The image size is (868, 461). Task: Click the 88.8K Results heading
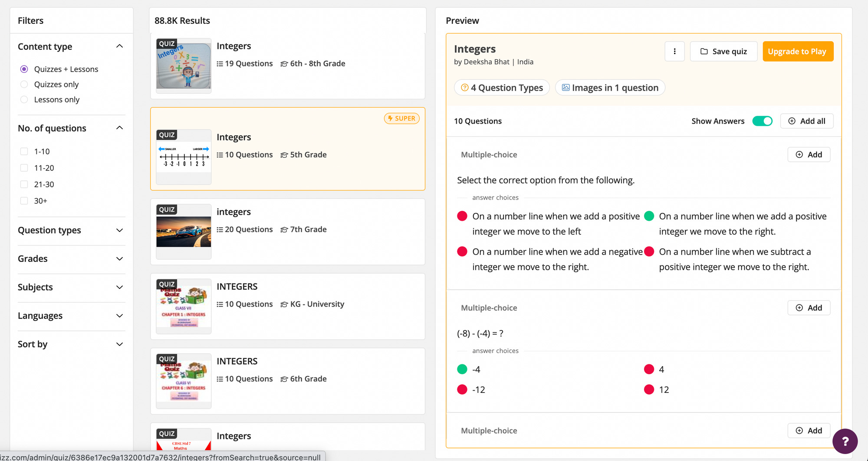(x=182, y=21)
